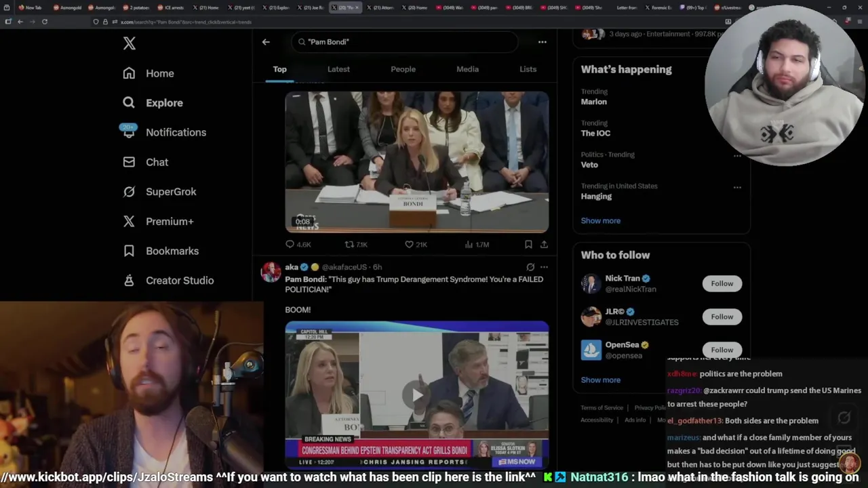Viewport: 868px width, 488px height.
Task: Click the Chat envelope icon
Action: (129, 162)
